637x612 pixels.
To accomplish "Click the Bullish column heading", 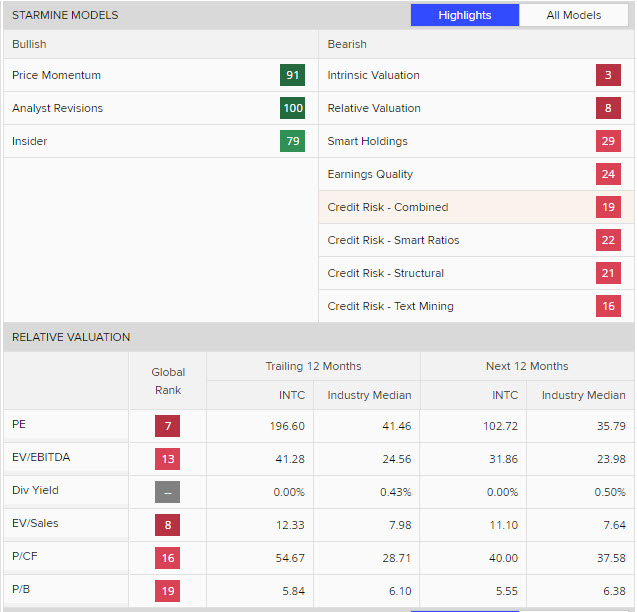I will 29,44.
